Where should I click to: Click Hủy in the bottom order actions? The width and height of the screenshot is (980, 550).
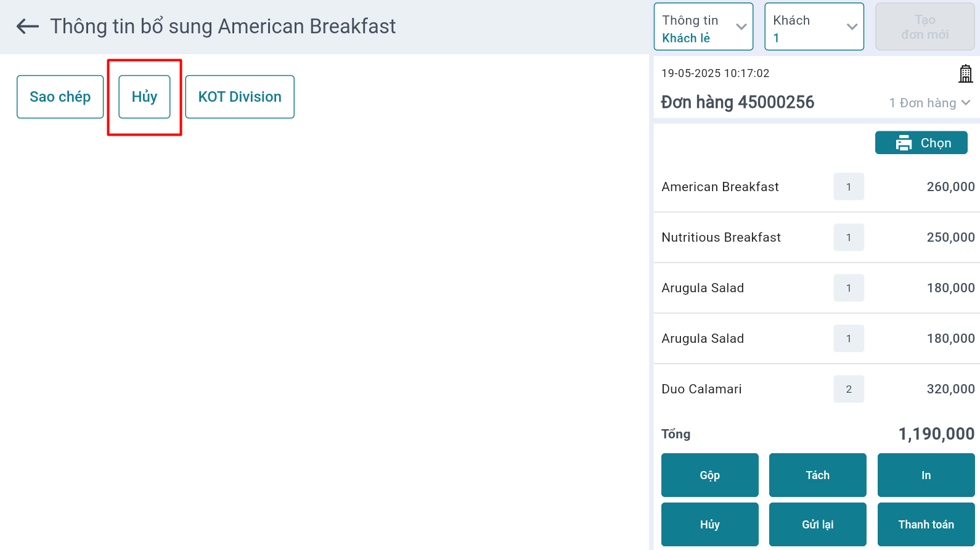709,525
